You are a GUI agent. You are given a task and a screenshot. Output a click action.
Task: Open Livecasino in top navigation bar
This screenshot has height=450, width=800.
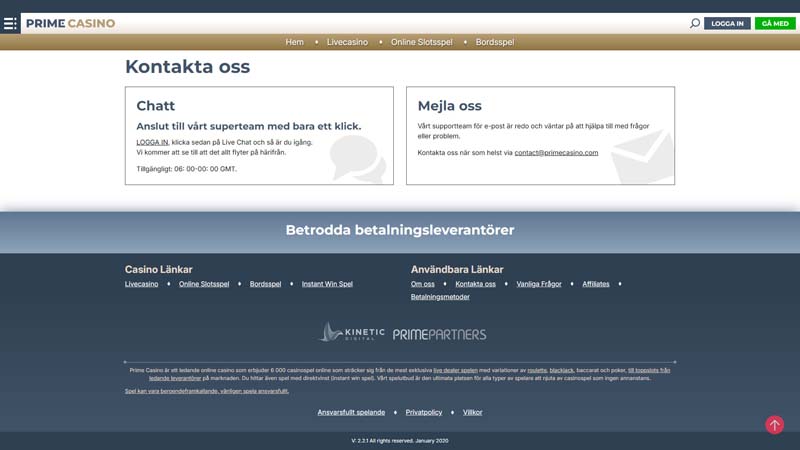347,42
